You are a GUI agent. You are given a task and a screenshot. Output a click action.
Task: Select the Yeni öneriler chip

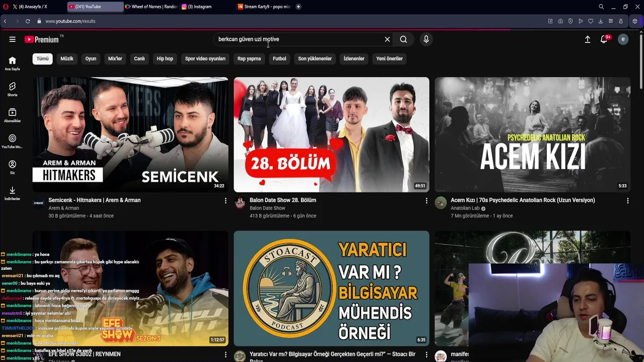coord(389,58)
